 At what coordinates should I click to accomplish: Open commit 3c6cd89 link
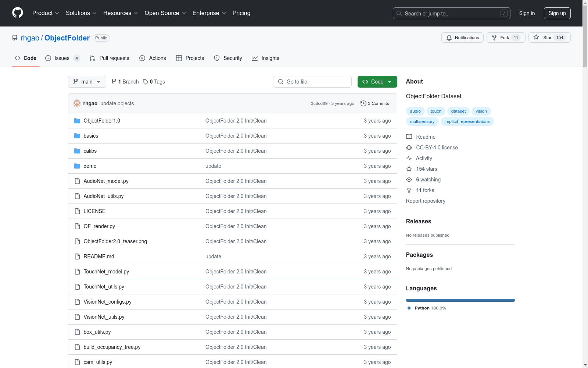(319, 103)
